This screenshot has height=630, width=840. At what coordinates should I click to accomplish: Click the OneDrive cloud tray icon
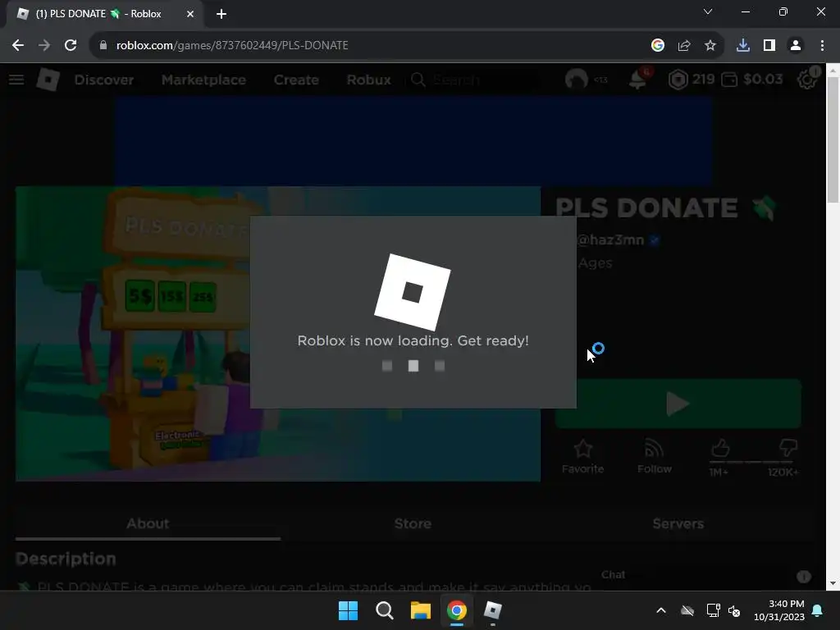687,610
